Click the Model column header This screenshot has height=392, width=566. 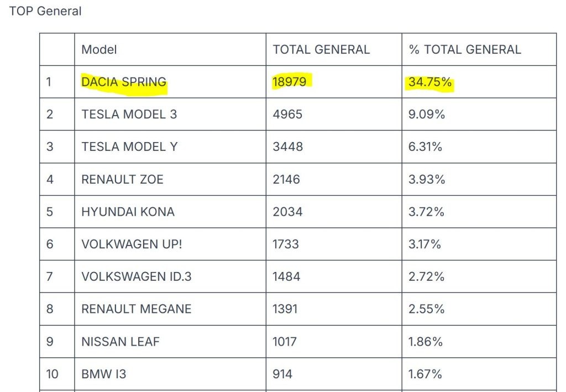click(x=99, y=49)
